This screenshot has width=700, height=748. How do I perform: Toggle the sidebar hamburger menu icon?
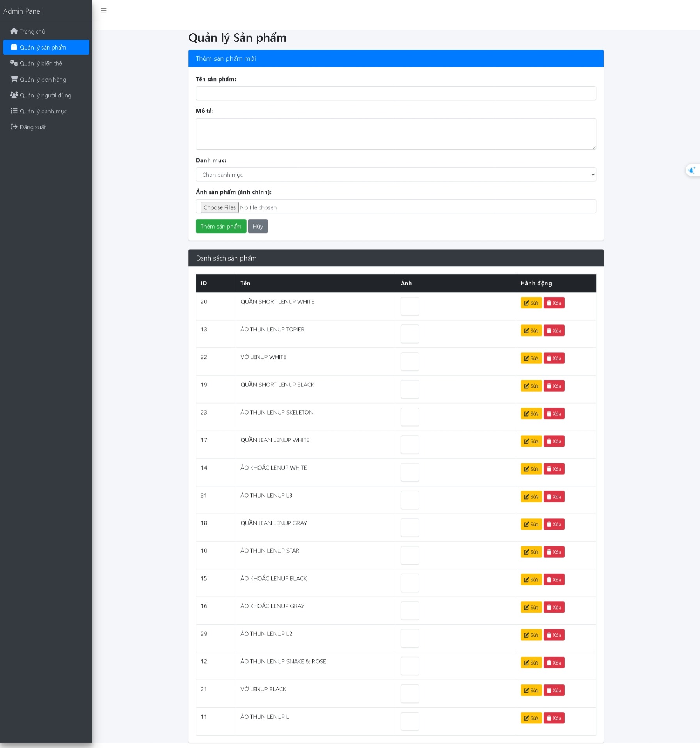104,11
